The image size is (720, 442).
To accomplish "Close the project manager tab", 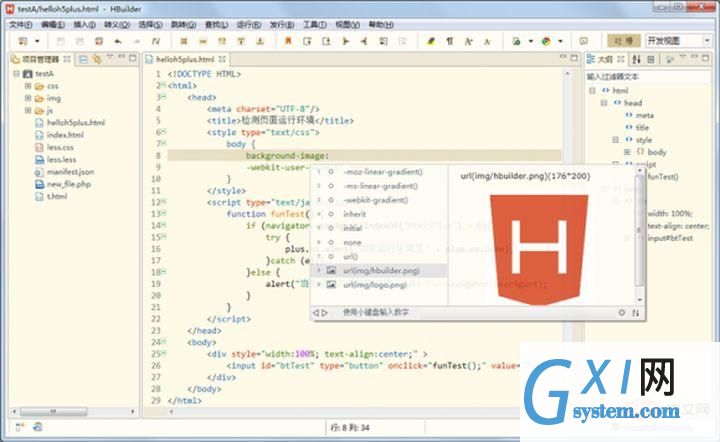I will click(67, 59).
